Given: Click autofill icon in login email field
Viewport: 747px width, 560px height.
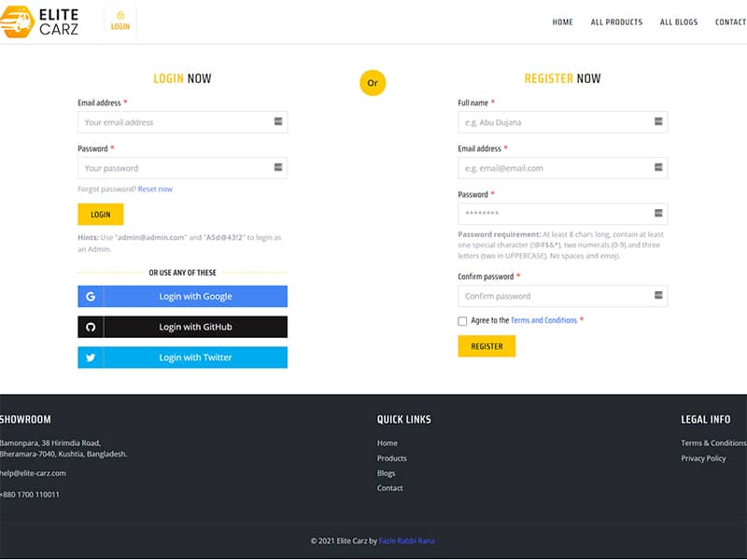Looking at the screenshot, I should pos(278,122).
